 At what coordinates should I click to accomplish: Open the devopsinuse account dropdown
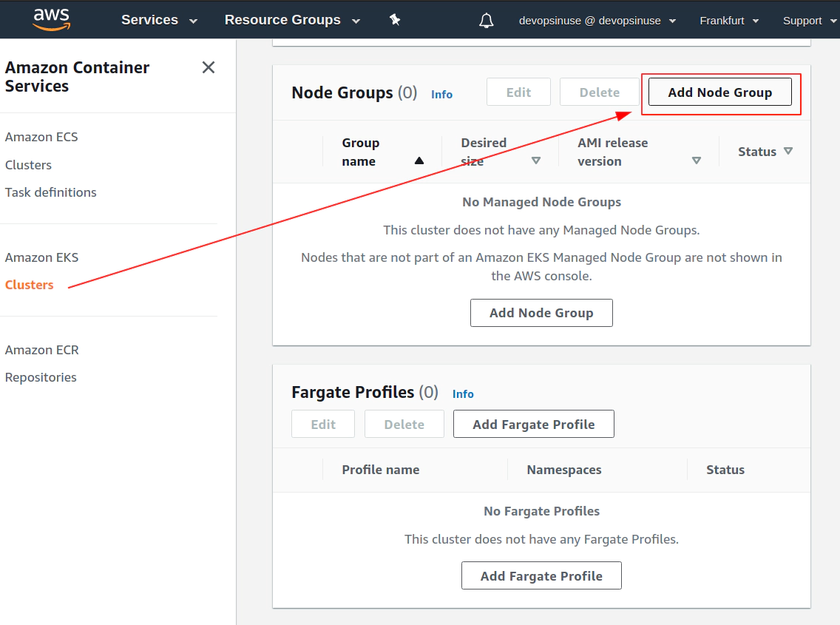(x=597, y=21)
